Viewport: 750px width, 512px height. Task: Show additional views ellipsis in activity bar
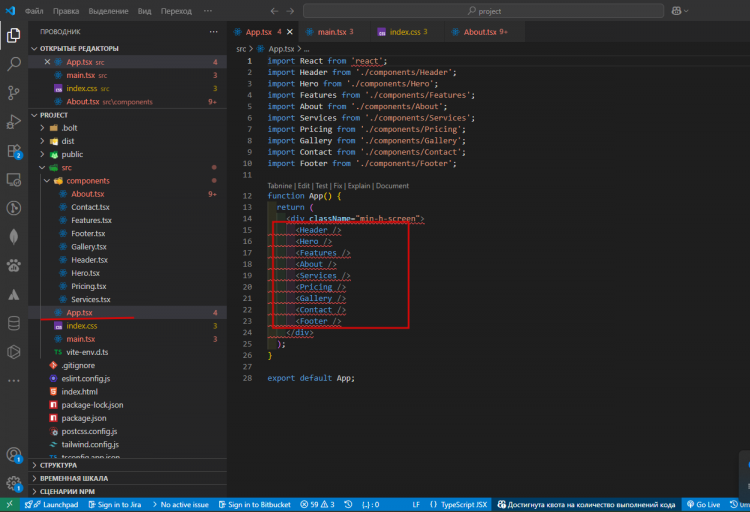(x=13, y=381)
